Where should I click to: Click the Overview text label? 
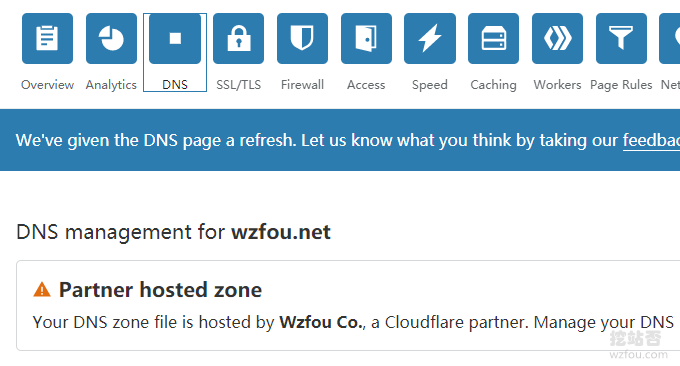tap(47, 85)
